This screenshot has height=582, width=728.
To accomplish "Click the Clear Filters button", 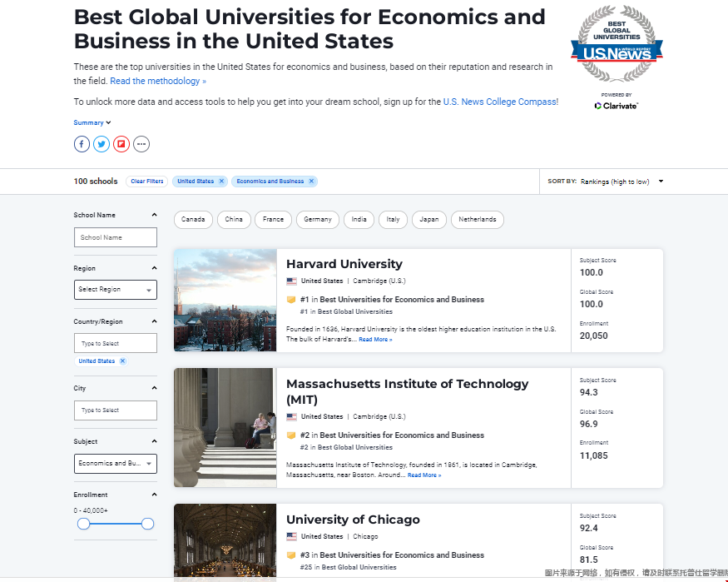I will coord(146,182).
